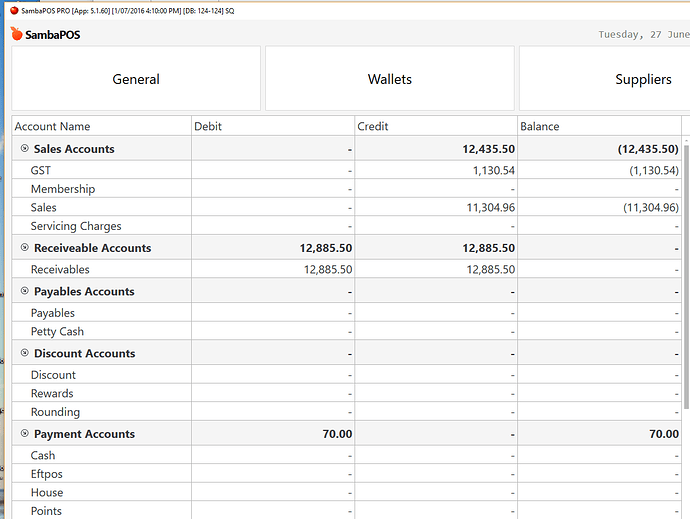The image size is (690, 519).
Task: Click the red apple icon in the title bar
Action: point(14,10)
